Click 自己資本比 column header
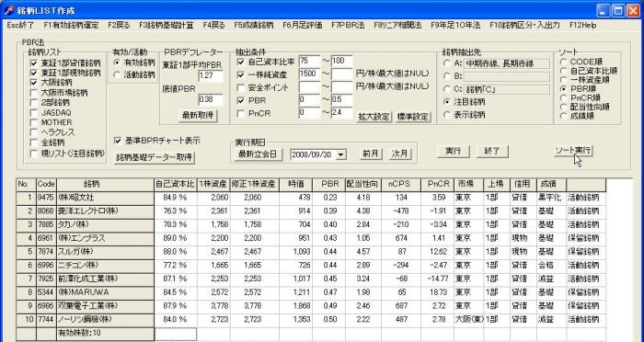The image size is (644, 342). pos(176,185)
